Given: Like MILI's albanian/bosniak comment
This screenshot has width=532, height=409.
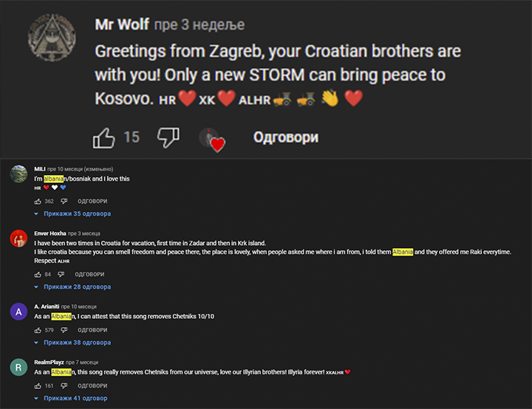Looking at the screenshot, I should coord(38,202).
